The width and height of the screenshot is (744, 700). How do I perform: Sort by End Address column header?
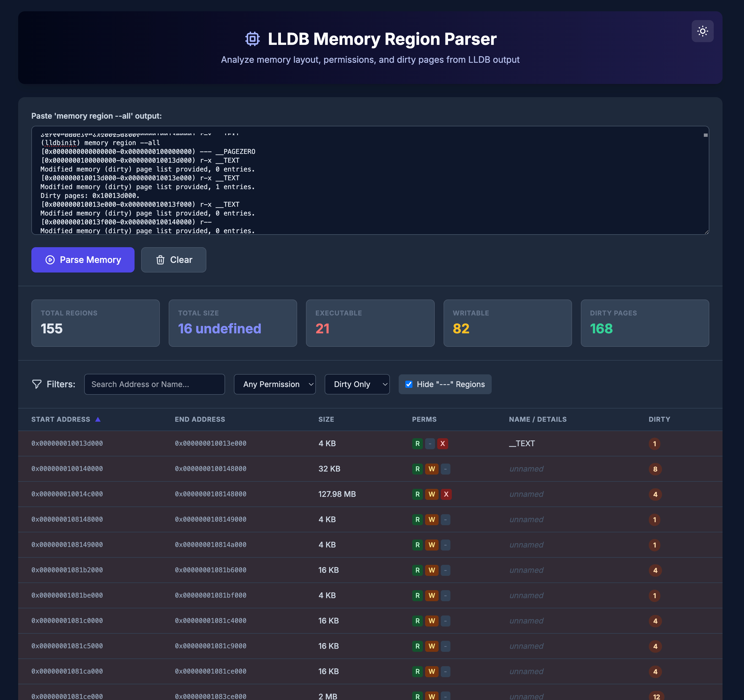(x=200, y=419)
